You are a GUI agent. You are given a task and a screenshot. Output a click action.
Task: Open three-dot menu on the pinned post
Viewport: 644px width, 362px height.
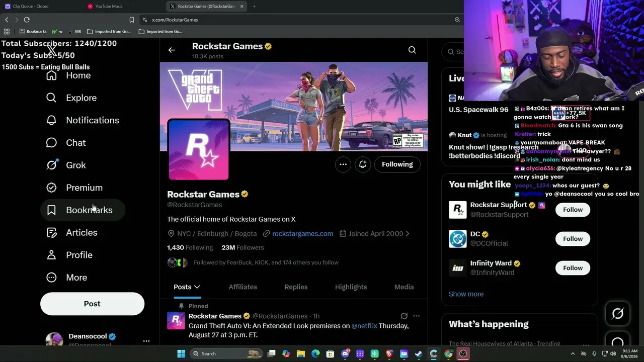tap(416, 316)
